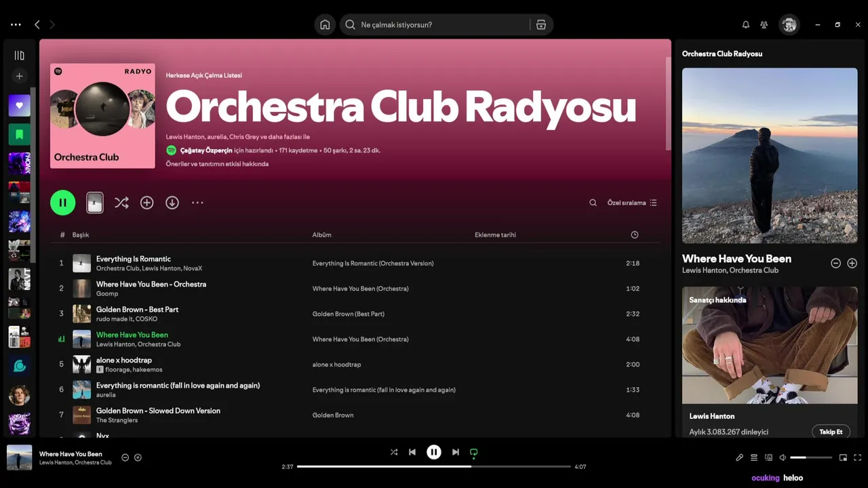Sort by Eklenme tarihi column header
Screen dimensions: 868x488
tap(495, 235)
